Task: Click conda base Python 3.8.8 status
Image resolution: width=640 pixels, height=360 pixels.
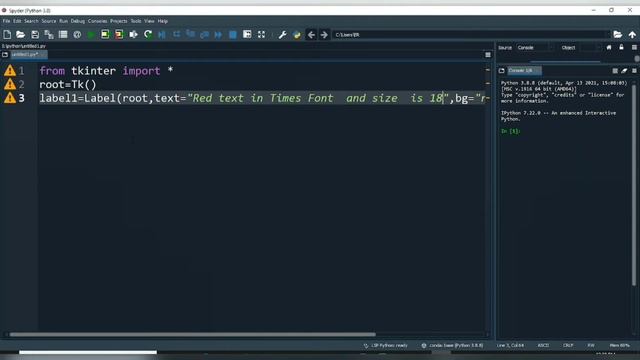Action: (x=452, y=345)
